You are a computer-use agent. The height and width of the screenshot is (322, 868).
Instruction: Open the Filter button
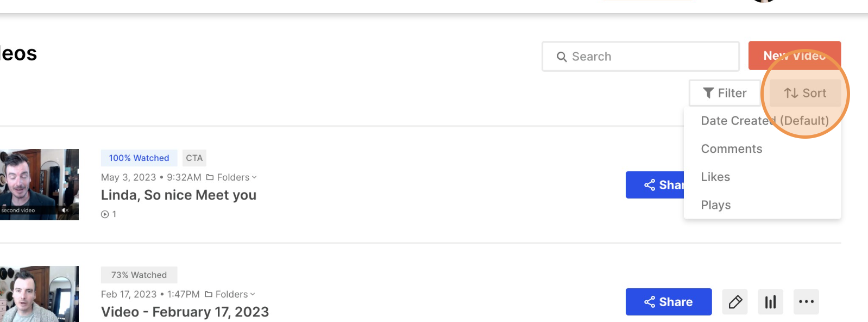[x=725, y=93]
